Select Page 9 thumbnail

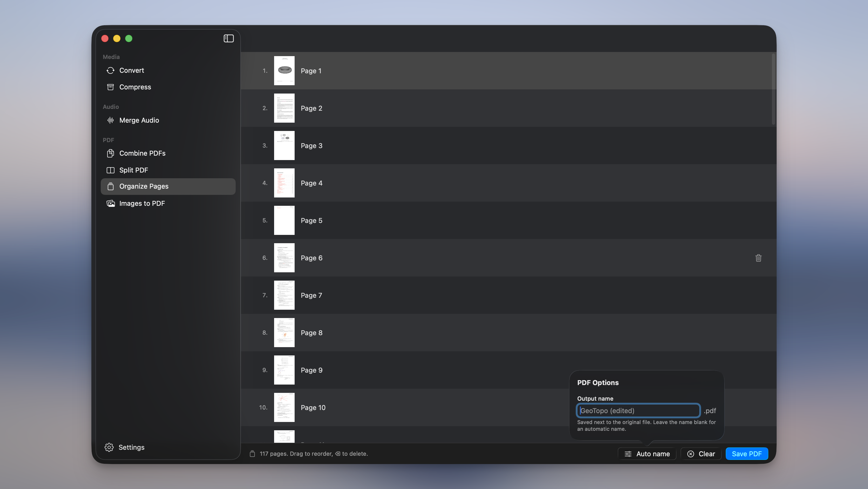284,370
